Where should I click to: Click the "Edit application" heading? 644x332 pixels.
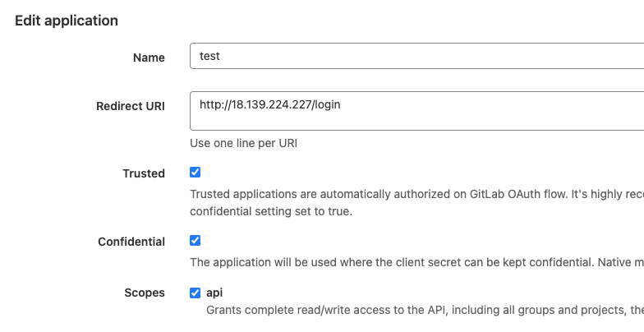pyautogui.click(x=67, y=21)
